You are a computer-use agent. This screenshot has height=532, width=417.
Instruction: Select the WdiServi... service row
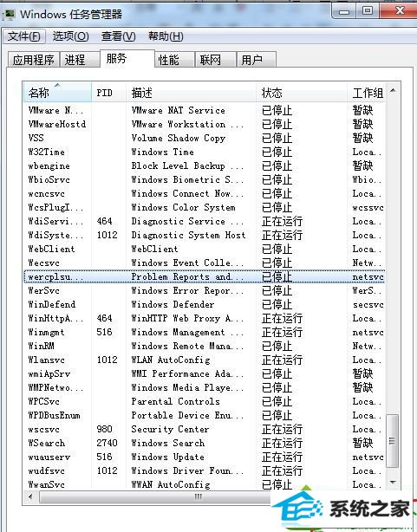point(205,222)
